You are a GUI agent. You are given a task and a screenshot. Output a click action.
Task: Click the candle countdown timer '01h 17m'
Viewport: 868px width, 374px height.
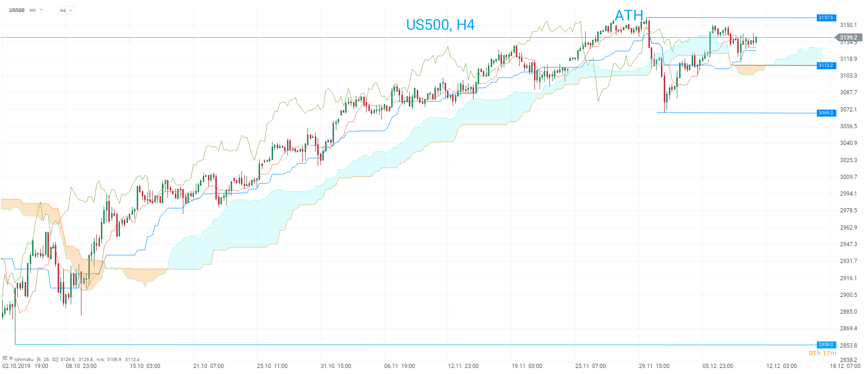pos(822,353)
